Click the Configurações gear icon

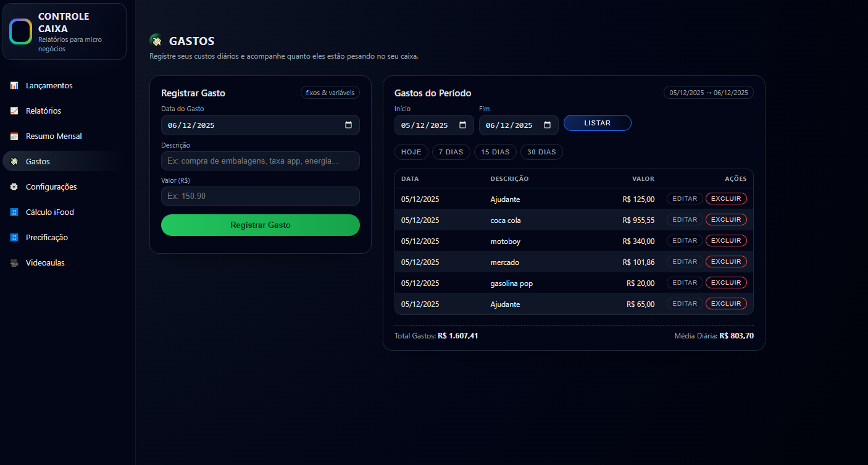pos(14,187)
